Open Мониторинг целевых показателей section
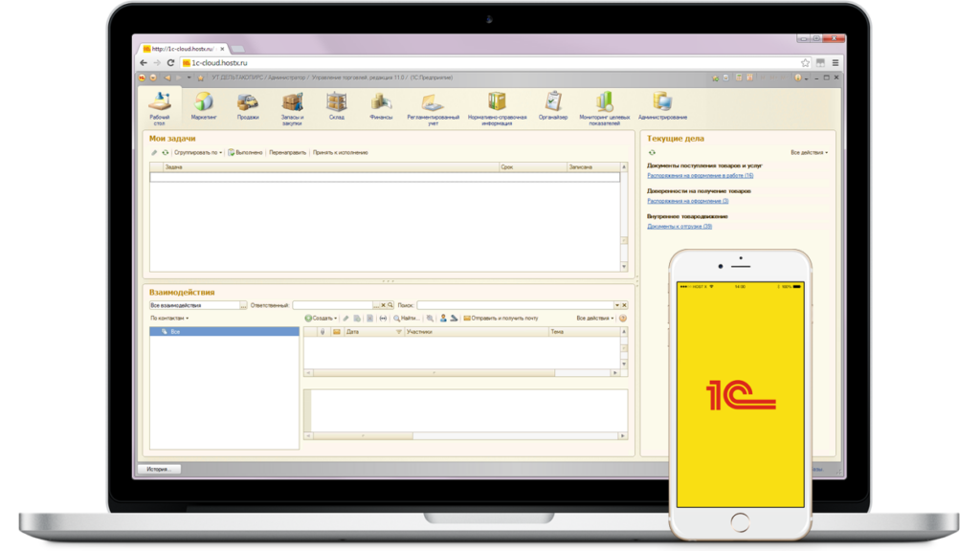This screenshot has height=551, width=980. click(604, 109)
